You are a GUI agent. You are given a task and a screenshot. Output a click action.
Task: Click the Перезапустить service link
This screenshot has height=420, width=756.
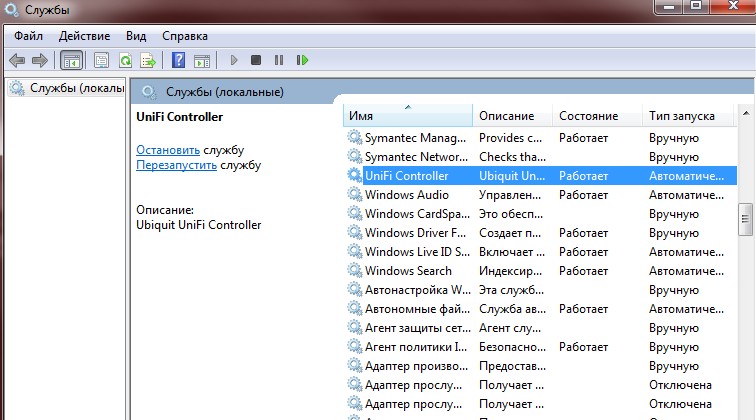click(176, 165)
